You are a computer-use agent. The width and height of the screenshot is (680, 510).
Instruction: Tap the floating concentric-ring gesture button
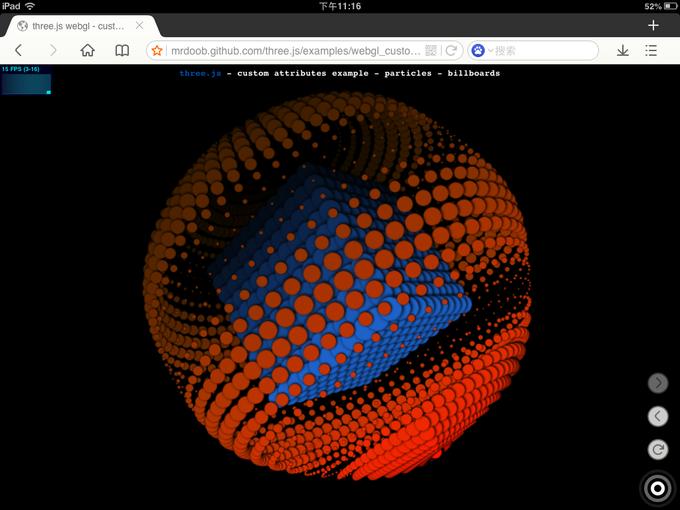pyautogui.click(x=657, y=488)
